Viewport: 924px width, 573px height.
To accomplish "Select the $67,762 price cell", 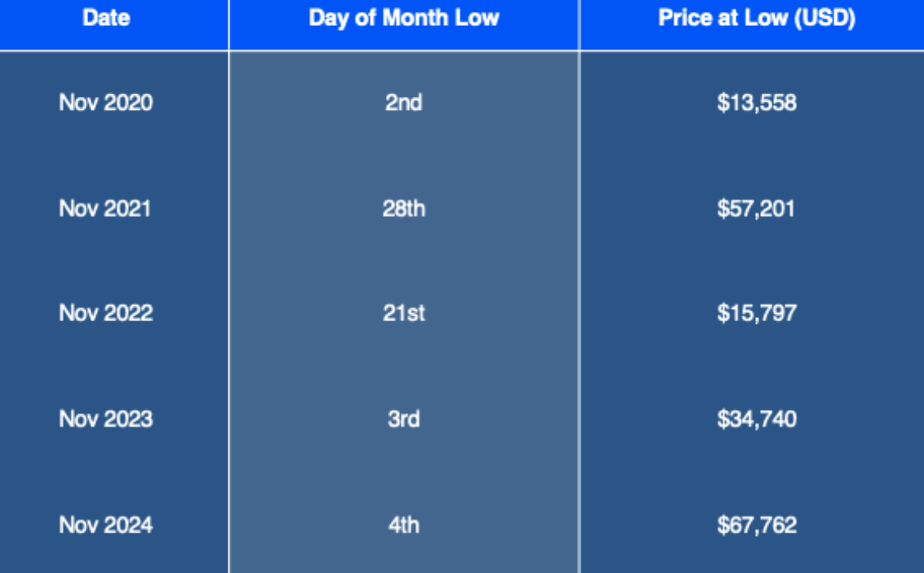I will 756,525.
